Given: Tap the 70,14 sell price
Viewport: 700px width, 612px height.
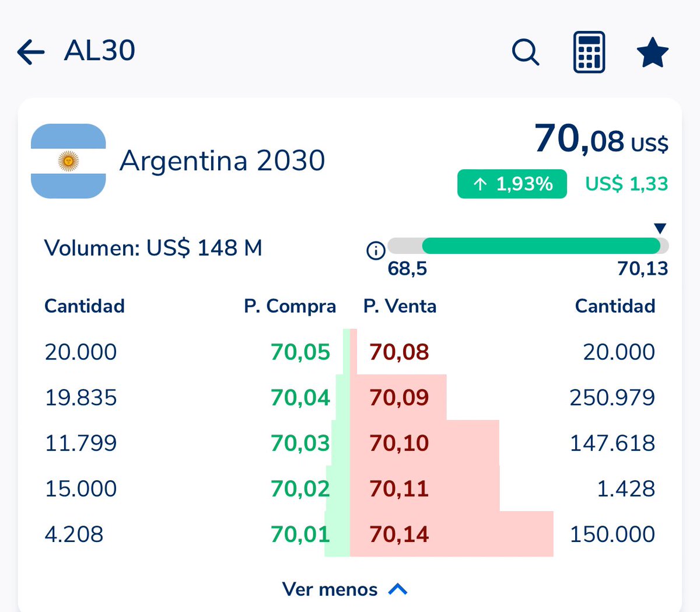Looking at the screenshot, I should tap(400, 534).
